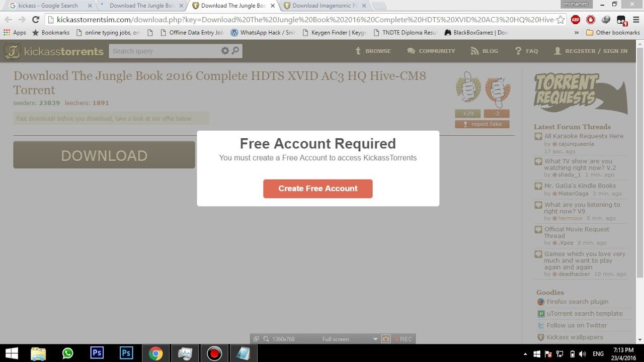Open the first Photoshop taskbar icon
The image size is (644, 362).
pos(97,353)
